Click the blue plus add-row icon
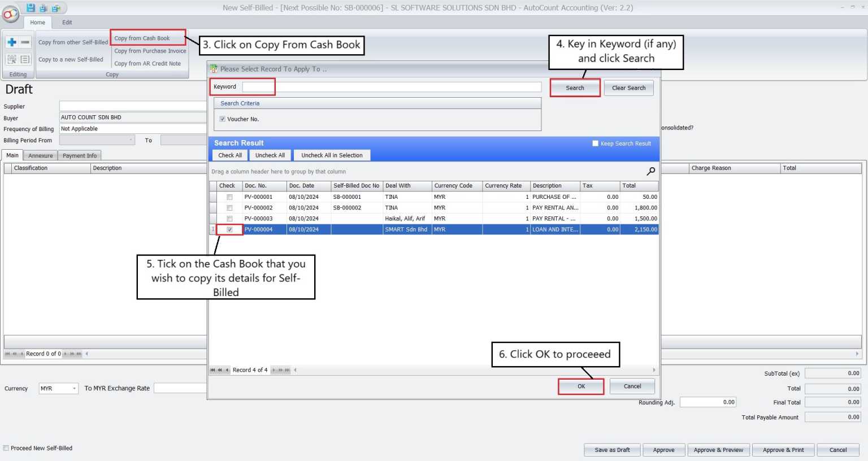 point(12,42)
